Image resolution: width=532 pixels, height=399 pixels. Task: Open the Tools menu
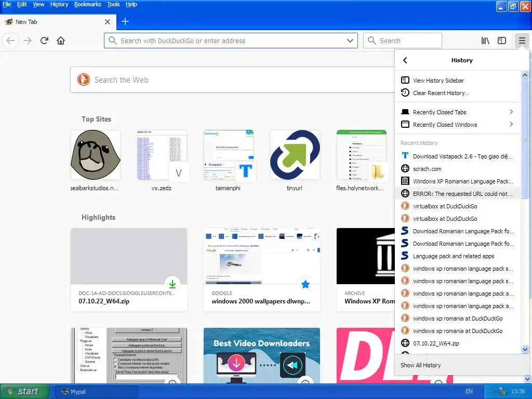pyautogui.click(x=113, y=4)
